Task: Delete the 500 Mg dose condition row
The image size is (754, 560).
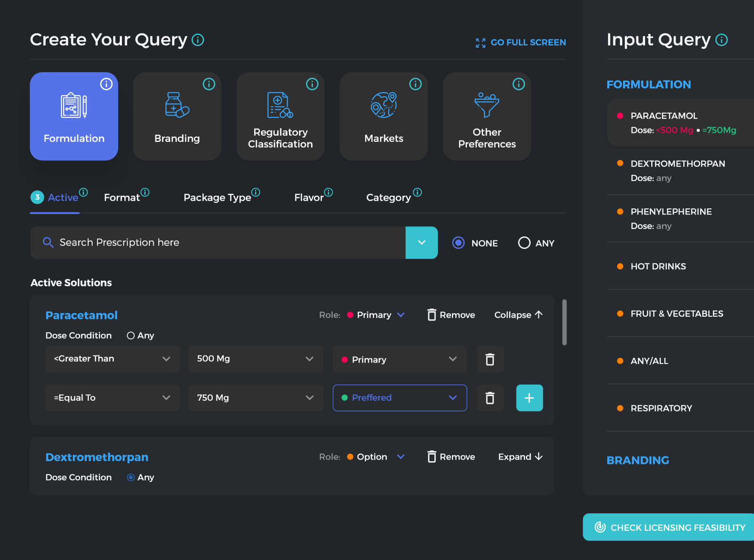Action: point(490,359)
